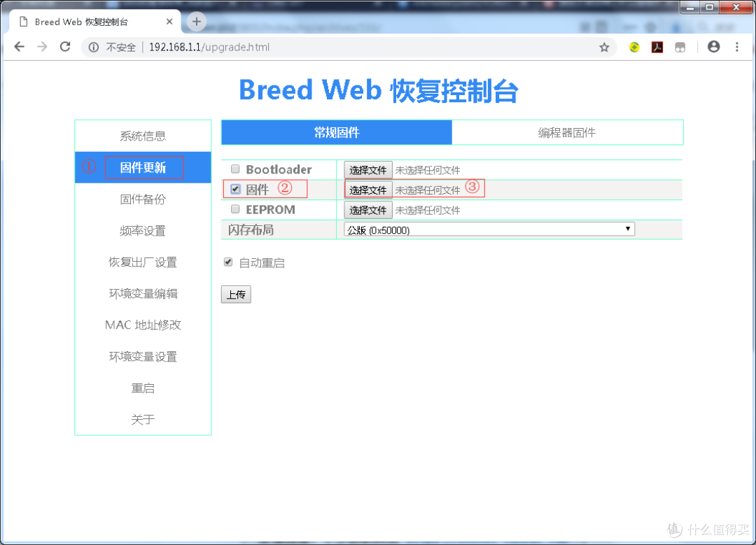756x545 pixels.
Task: Click the 上传 upload button
Action: pyautogui.click(x=236, y=295)
